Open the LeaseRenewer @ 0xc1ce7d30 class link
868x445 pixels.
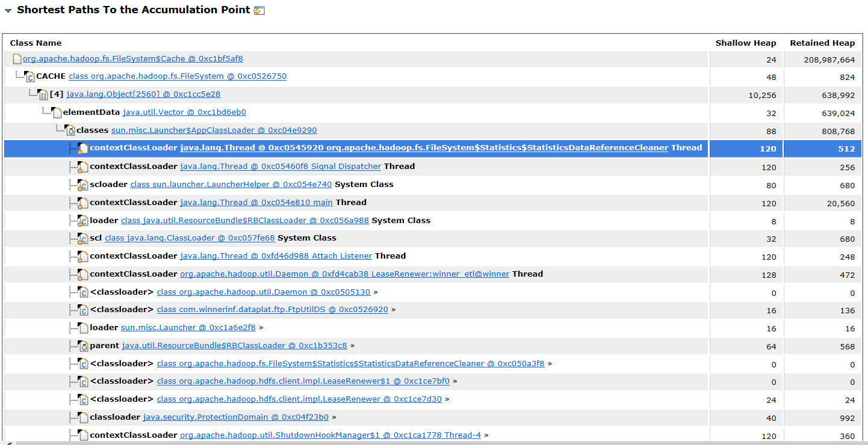pyautogui.click(x=299, y=399)
